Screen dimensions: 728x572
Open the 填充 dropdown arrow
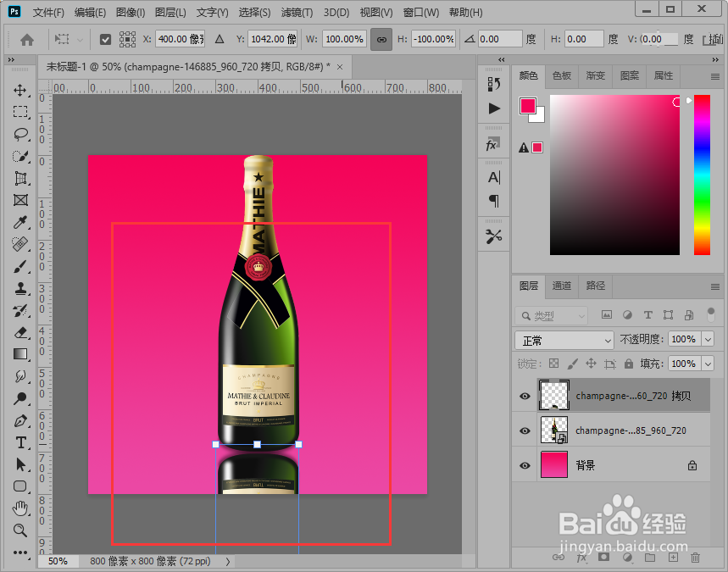point(708,364)
